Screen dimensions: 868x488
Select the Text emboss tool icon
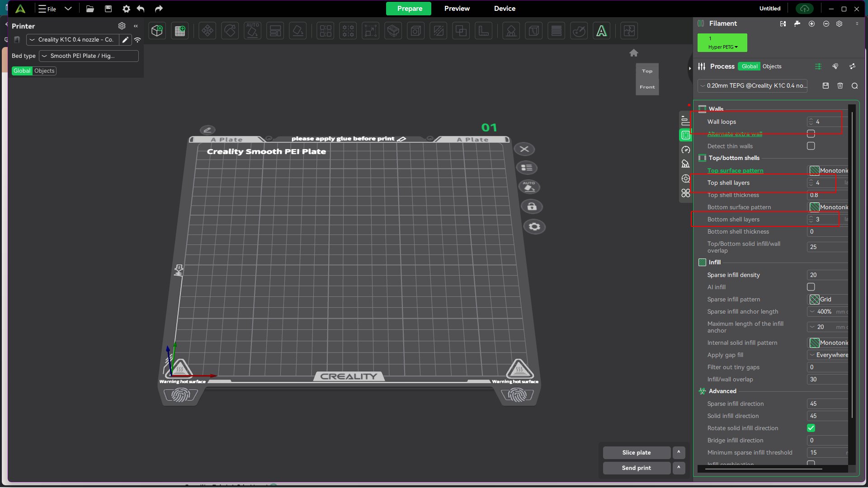[x=601, y=31]
